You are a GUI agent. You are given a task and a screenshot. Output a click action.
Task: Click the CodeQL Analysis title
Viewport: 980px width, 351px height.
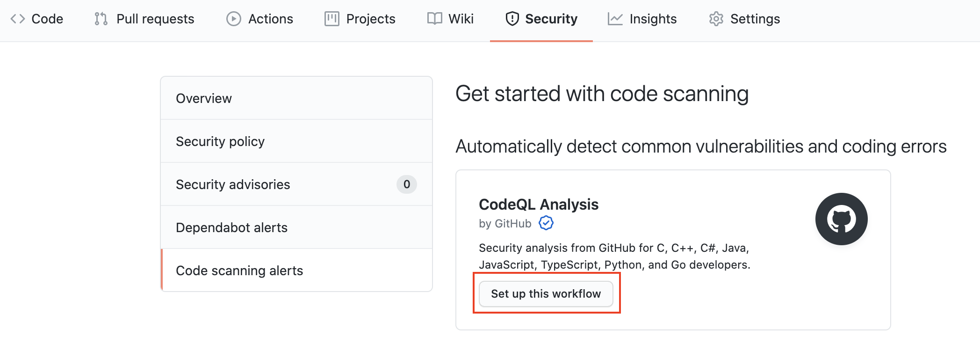pyautogui.click(x=539, y=205)
